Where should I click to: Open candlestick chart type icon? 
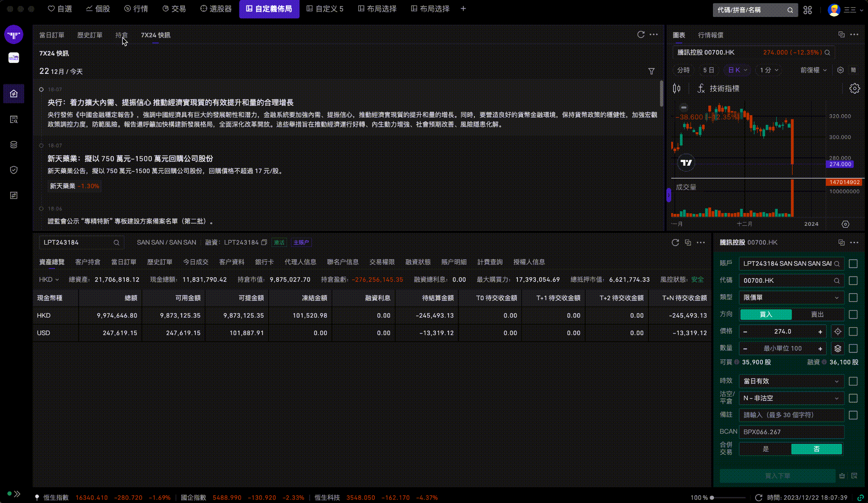click(677, 89)
